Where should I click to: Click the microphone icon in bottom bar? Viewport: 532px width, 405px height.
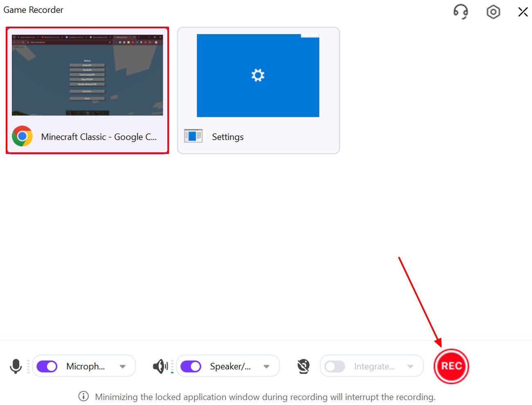click(x=16, y=366)
